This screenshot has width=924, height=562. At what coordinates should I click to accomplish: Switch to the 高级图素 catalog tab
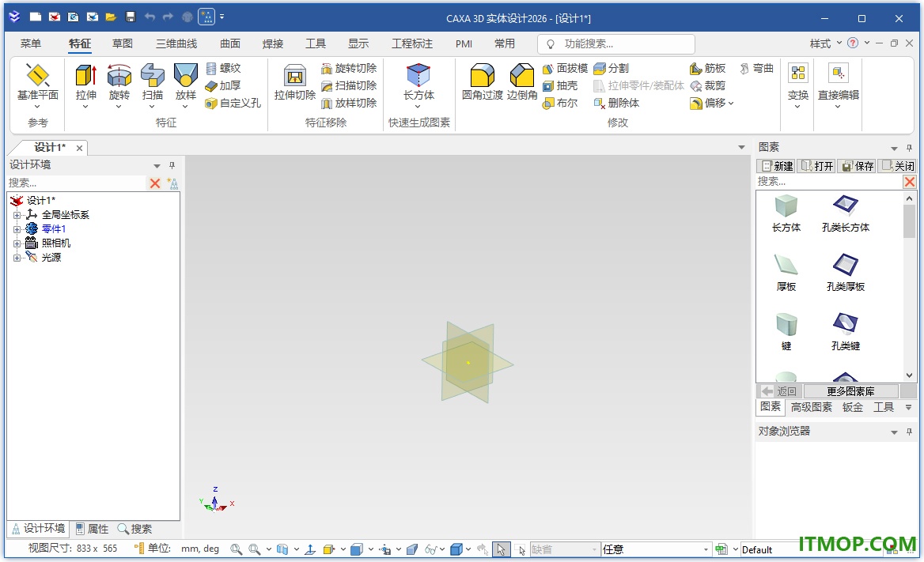click(812, 407)
